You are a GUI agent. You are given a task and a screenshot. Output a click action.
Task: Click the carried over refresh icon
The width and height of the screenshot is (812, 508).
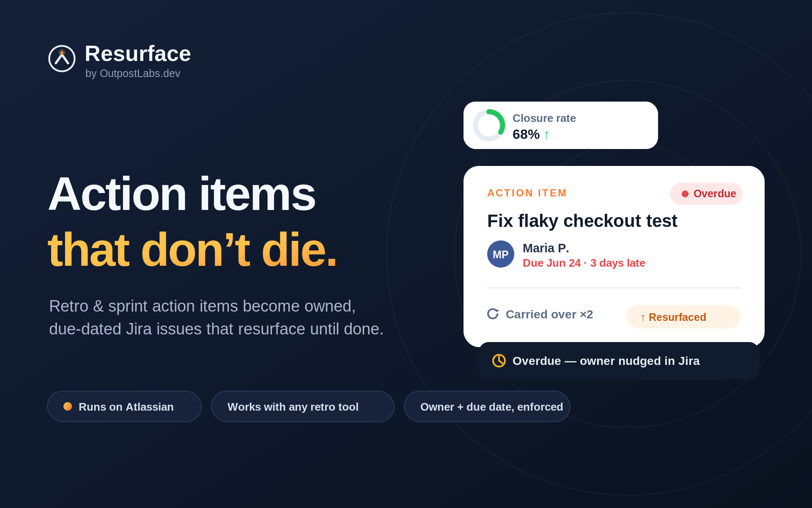point(493,314)
